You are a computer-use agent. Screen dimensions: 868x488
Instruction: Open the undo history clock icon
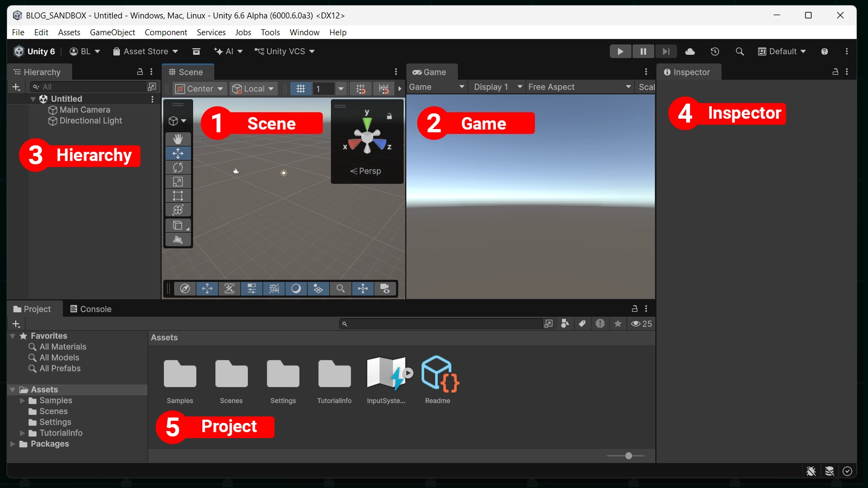[x=715, y=52]
